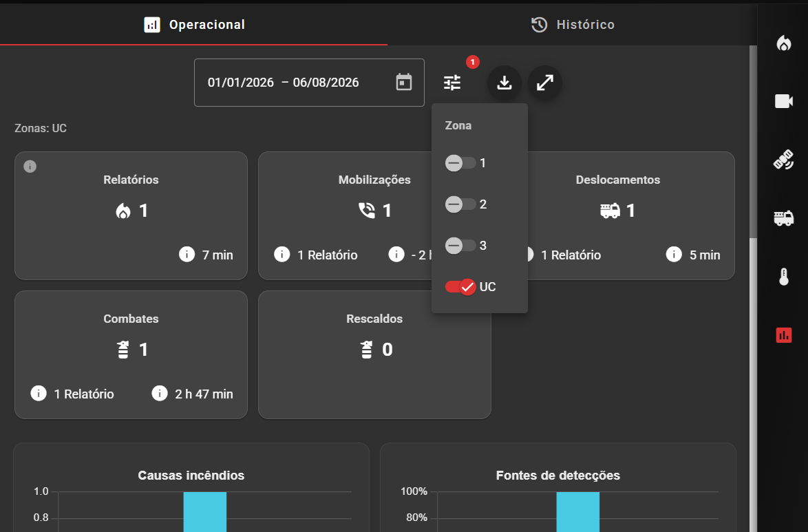Open the fire truck section in sidebar

point(784,218)
